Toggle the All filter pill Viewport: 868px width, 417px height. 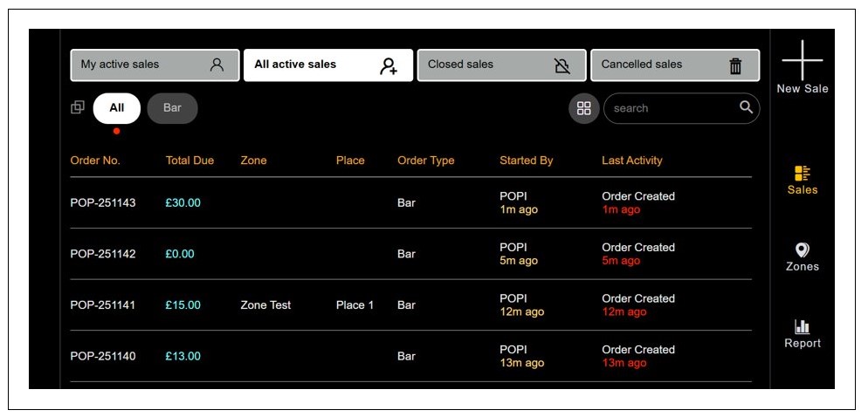coord(116,108)
